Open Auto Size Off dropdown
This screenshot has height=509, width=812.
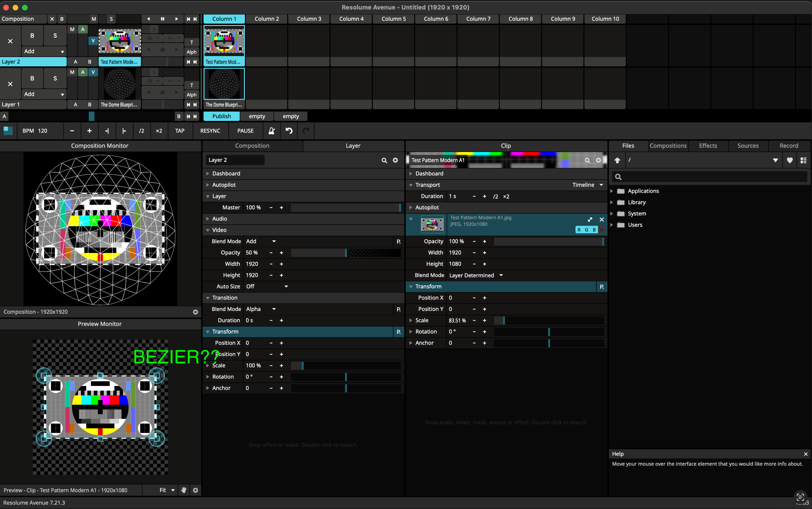266,287
